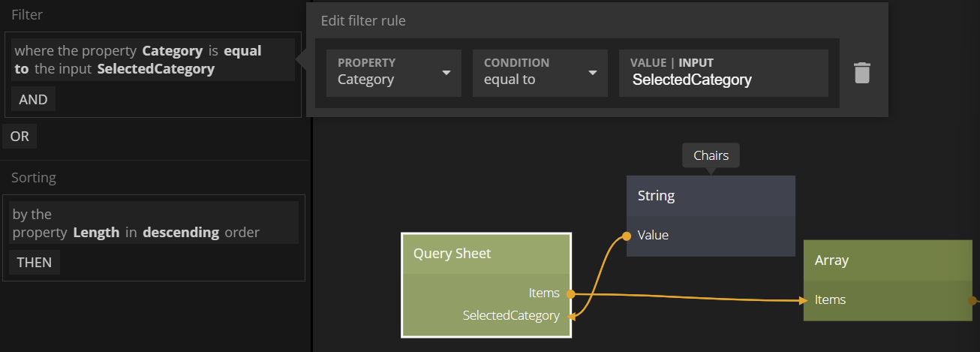This screenshot has width=980, height=352.
Task: Click the Value row in String node
Action: coord(710,236)
